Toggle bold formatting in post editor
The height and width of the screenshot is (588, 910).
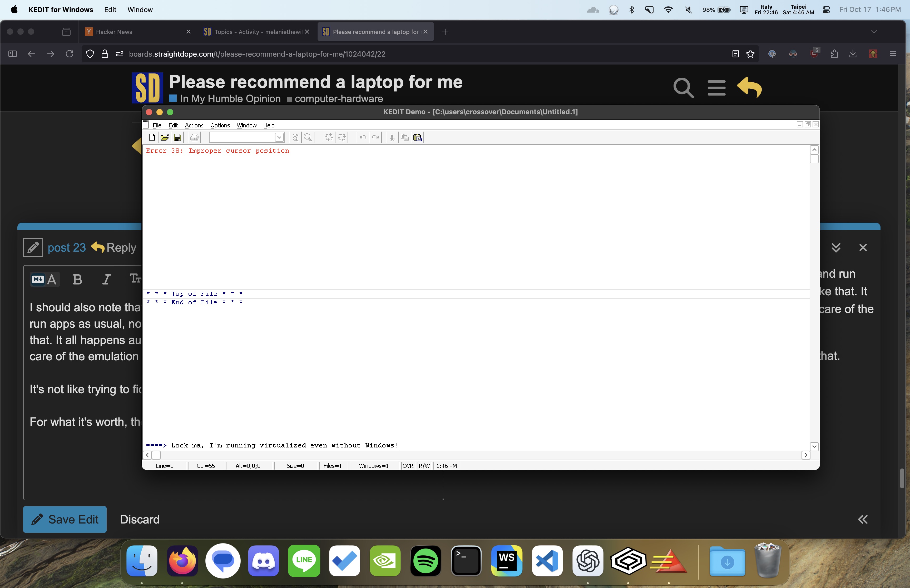click(77, 280)
